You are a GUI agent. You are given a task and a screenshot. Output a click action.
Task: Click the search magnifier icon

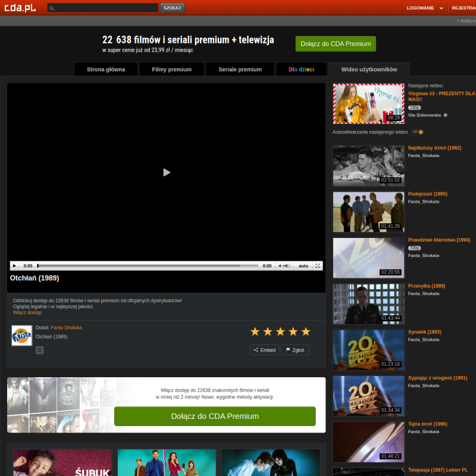52,8
